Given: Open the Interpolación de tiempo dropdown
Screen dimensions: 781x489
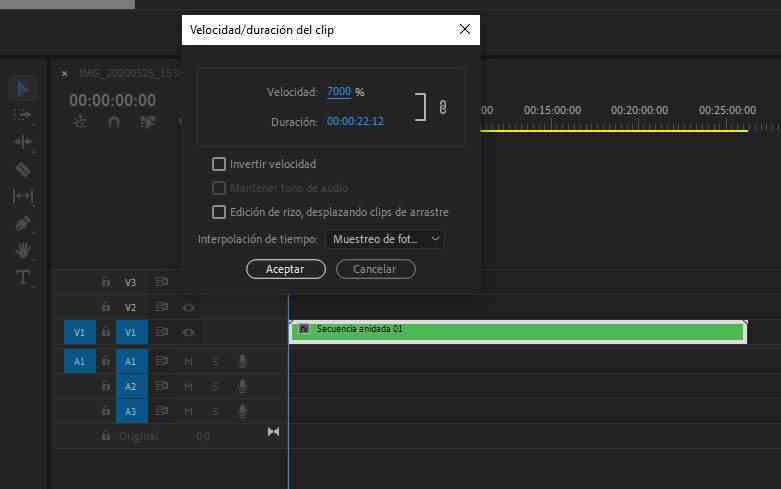Looking at the screenshot, I should tap(385, 239).
